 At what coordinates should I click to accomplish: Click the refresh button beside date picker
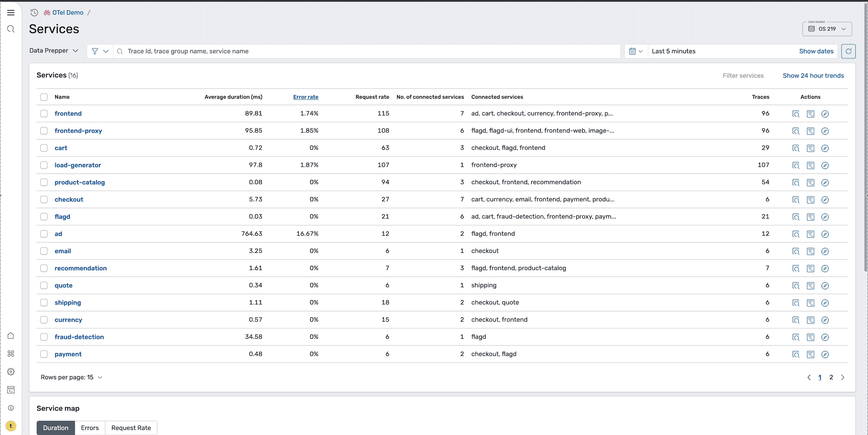(849, 51)
